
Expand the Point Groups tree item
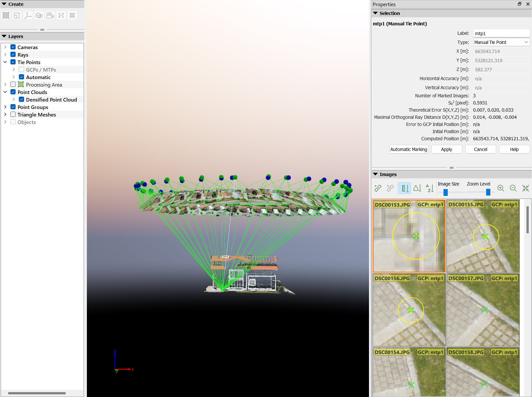(x=5, y=107)
